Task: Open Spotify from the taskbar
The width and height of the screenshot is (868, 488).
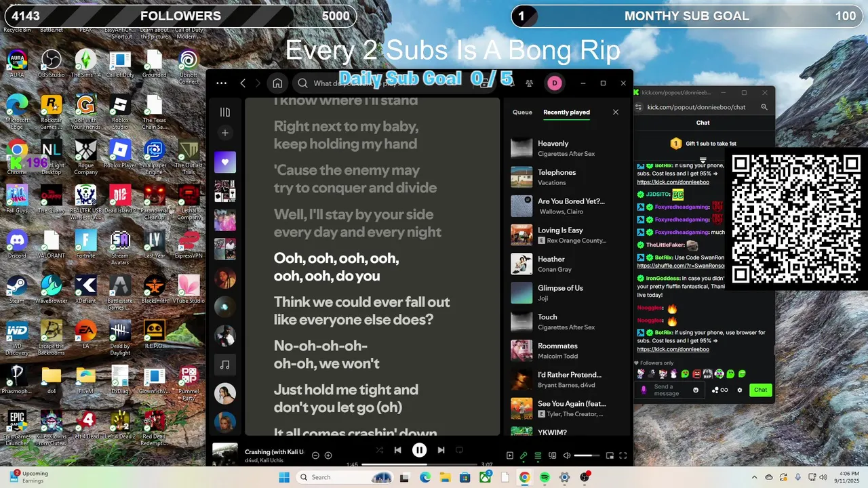Action: click(x=545, y=477)
